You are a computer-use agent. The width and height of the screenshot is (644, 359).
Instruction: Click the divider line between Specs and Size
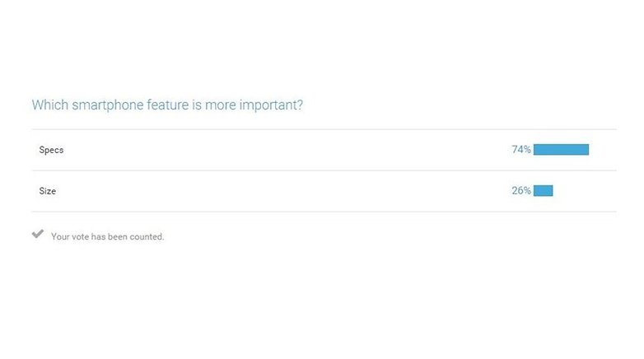(324, 170)
